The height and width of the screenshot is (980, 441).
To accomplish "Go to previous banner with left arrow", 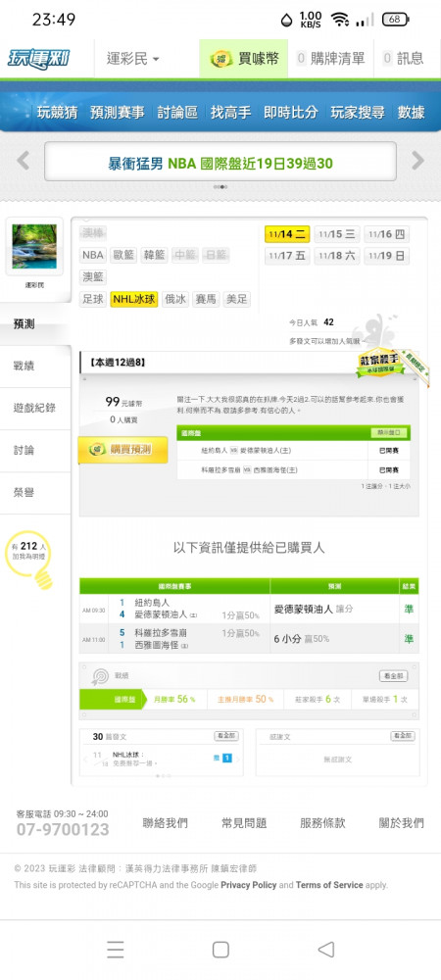I will click(x=24, y=162).
